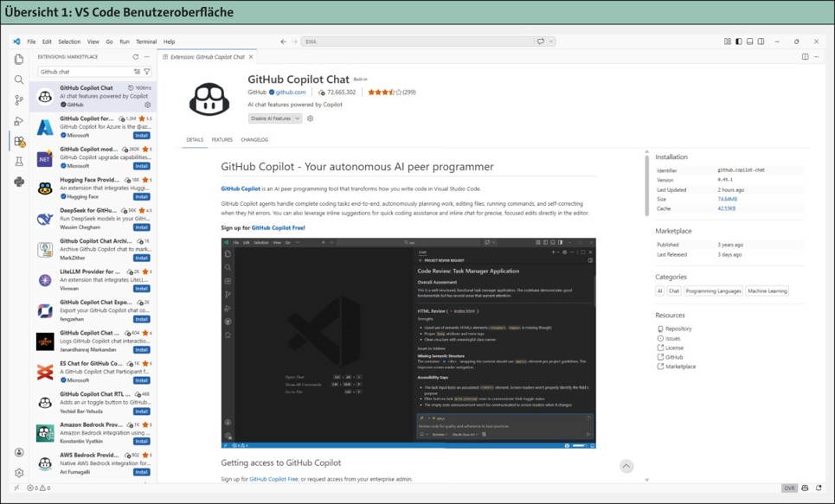Switch to the CHANGELOG tab
835x504 pixels.
tap(254, 140)
